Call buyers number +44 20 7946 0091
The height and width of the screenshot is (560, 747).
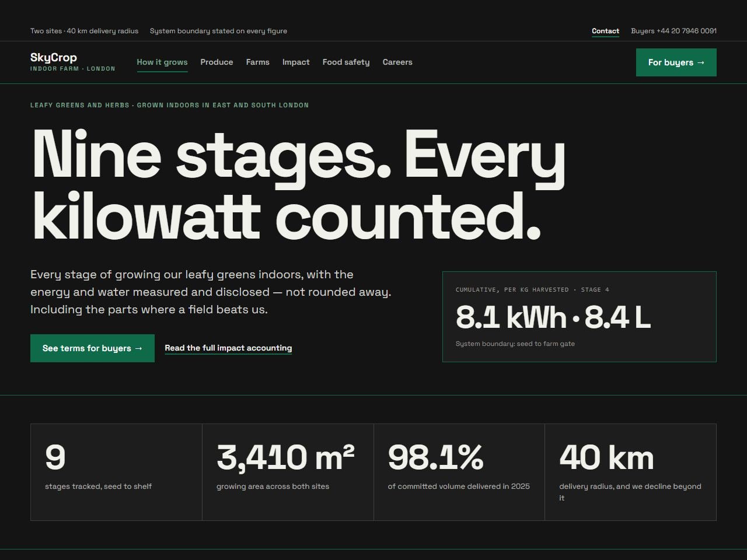pos(673,31)
